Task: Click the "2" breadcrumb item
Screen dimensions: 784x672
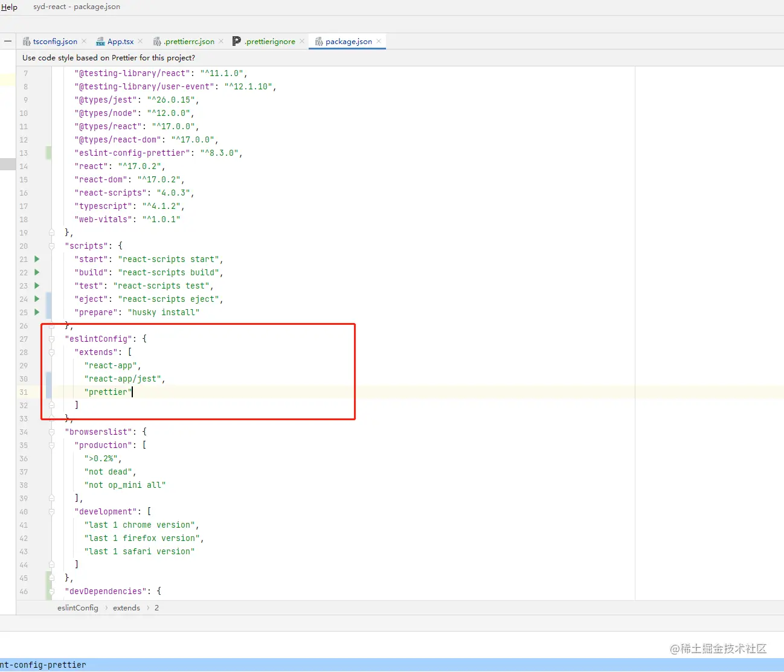Action: click(x=156, y=608)
